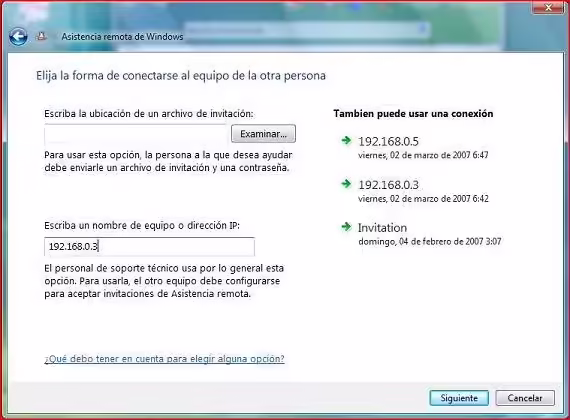Screen dimensions: 570x420
Task: Click the Asistencia remota de Windows title text
Action: 122,36
